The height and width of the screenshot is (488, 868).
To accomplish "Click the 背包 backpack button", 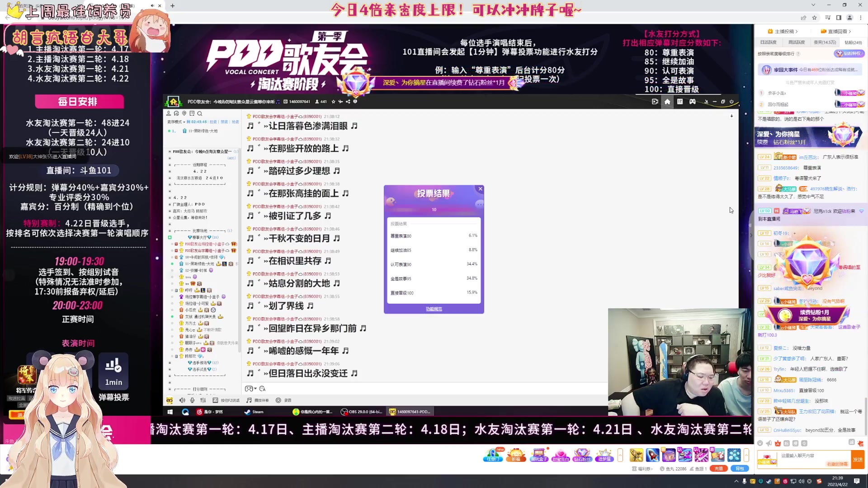I will tap(740, 469).
